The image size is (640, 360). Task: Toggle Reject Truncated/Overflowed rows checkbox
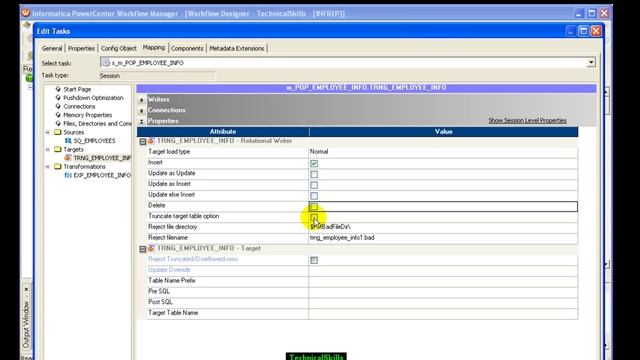pos(314,260)
